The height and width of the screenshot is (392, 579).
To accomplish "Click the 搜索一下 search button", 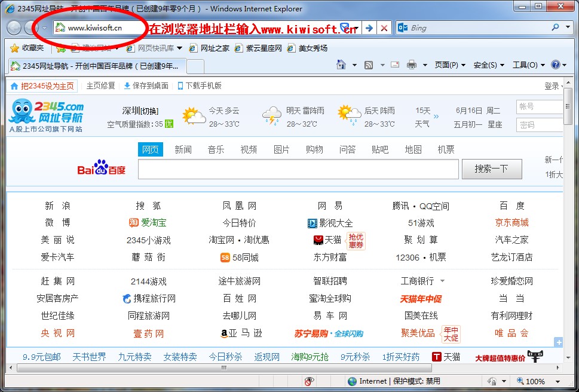I will click(492, 169).
